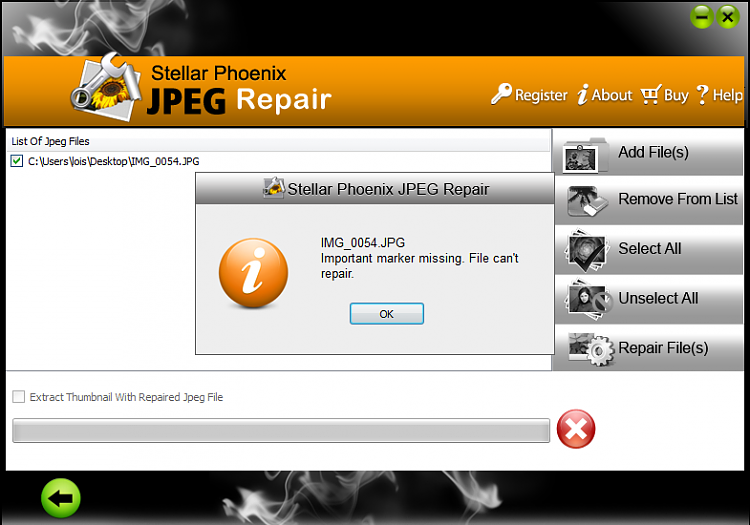750x525 pixels.
Task: Click the Buy shopping cart icon
Action: click(x=651, y=94)
